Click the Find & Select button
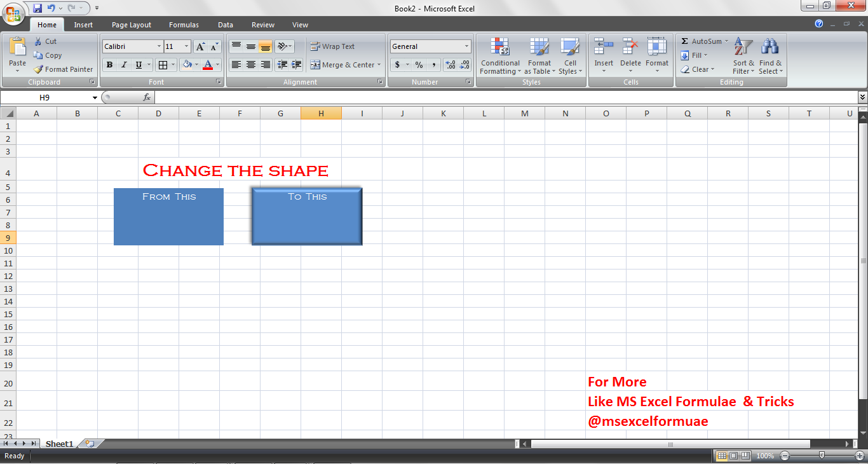 [x=770, y=56]
